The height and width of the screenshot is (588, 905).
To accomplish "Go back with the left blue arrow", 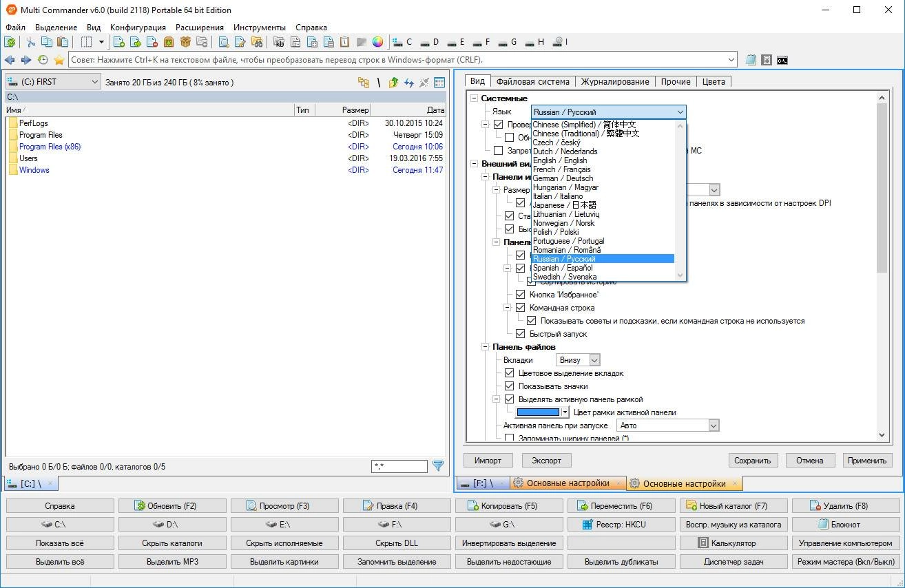I will coord(10,60).
